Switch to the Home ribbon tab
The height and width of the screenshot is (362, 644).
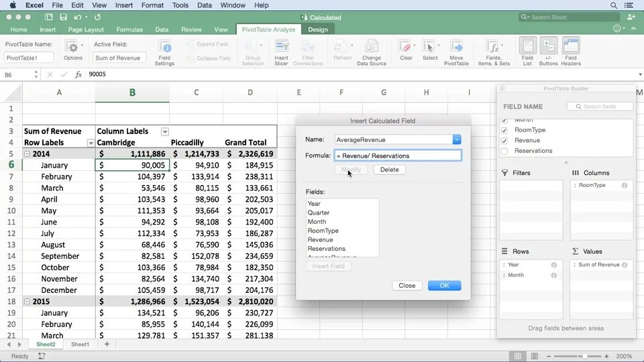(x=19, y=29)
